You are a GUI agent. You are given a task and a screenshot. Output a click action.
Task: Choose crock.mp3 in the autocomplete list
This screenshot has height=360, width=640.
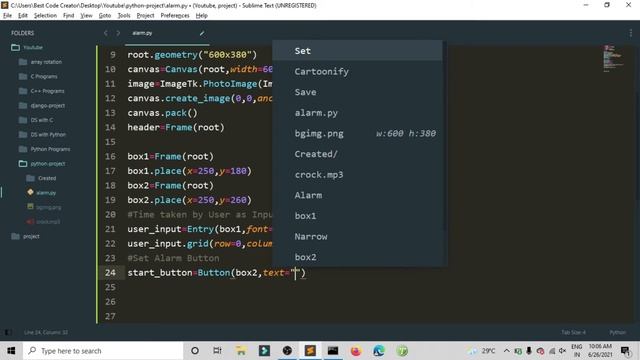pos(357,175)
